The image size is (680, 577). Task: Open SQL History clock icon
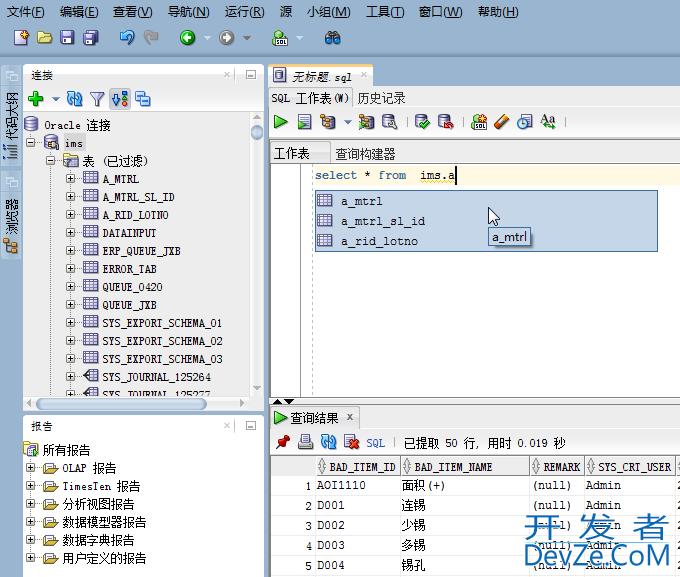coord(525,122)
